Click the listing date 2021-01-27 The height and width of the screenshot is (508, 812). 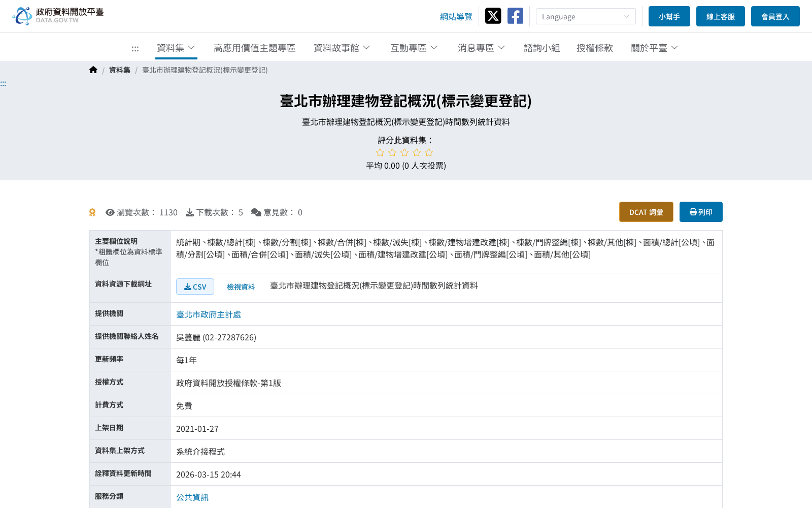pos(197,429)
